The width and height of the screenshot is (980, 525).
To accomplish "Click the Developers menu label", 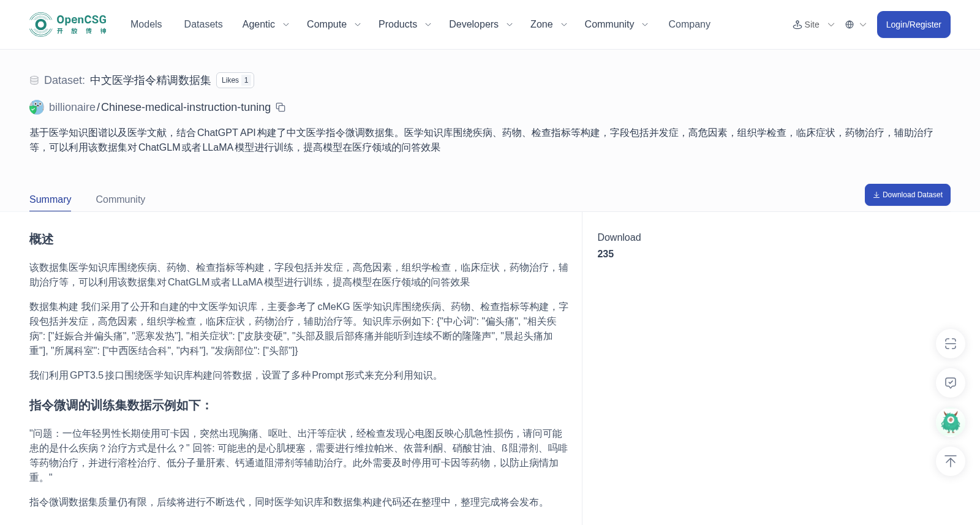I will pyautogui.click(x=473, y=25).
